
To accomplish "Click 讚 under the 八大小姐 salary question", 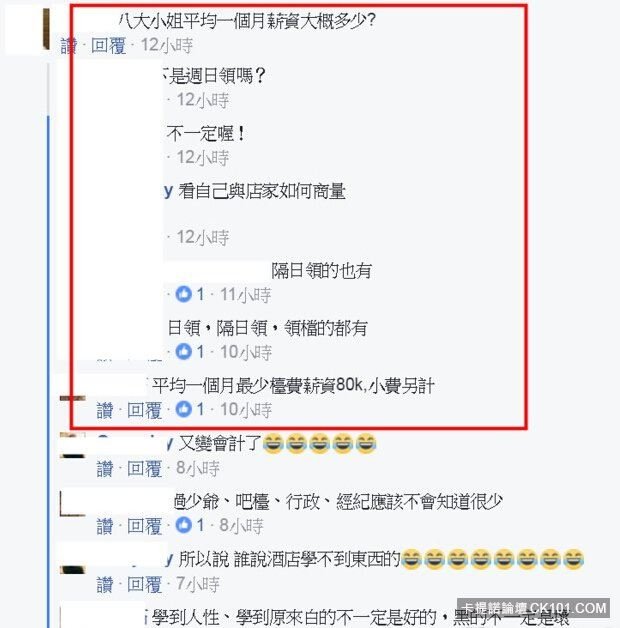I will [68, 45].
